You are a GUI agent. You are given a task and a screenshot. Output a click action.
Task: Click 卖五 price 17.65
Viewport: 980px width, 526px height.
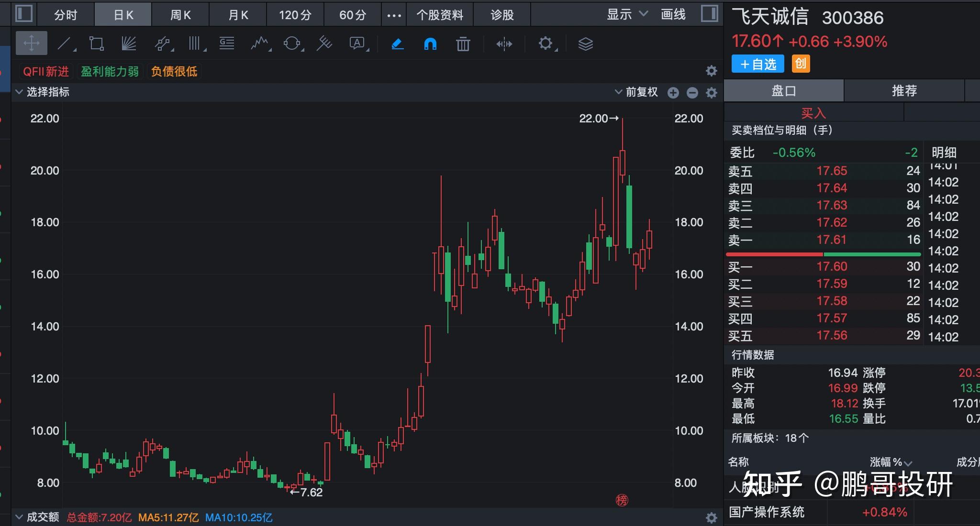coord(831,171)
